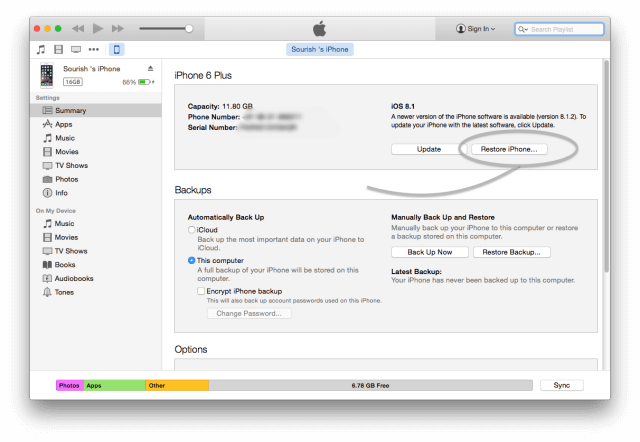
Task: Open the More (three dots) library menu
Action: [x=94, y=50]
